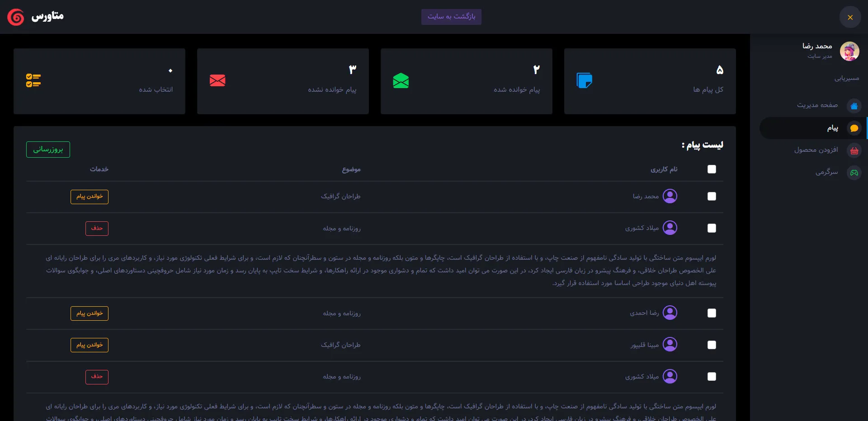Open the پیام sidebar menu item

[x=832, y=128]
